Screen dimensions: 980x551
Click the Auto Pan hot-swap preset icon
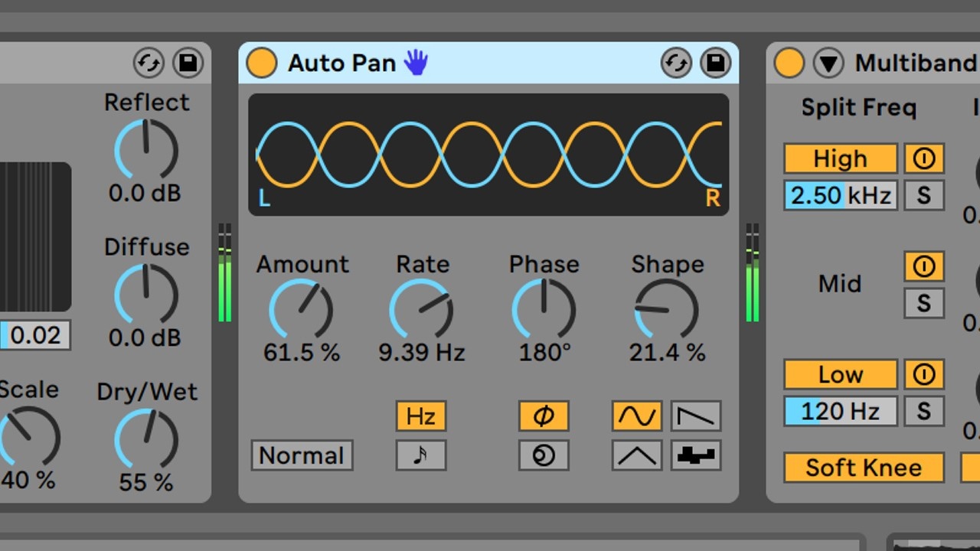pyautogui.click(x=676, y=63)
